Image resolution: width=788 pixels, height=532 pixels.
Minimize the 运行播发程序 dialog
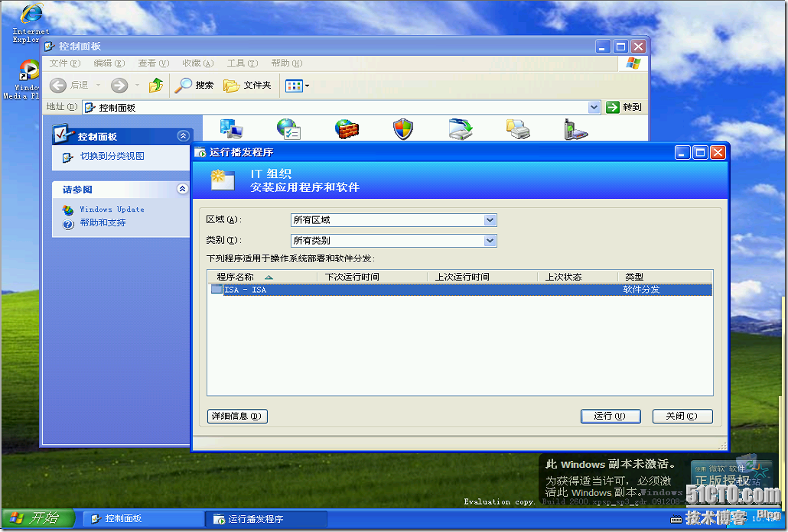(682, 152)
